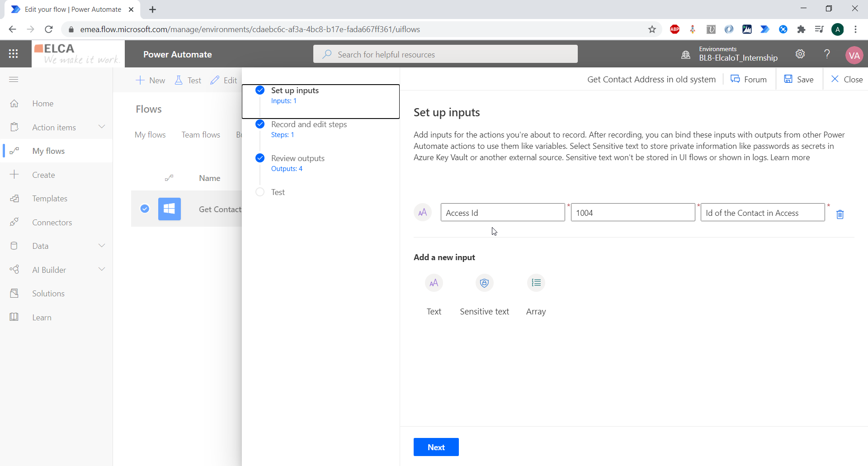
Task: Reload the browser page
Action: pyautogui.click(x=49, y=29)
